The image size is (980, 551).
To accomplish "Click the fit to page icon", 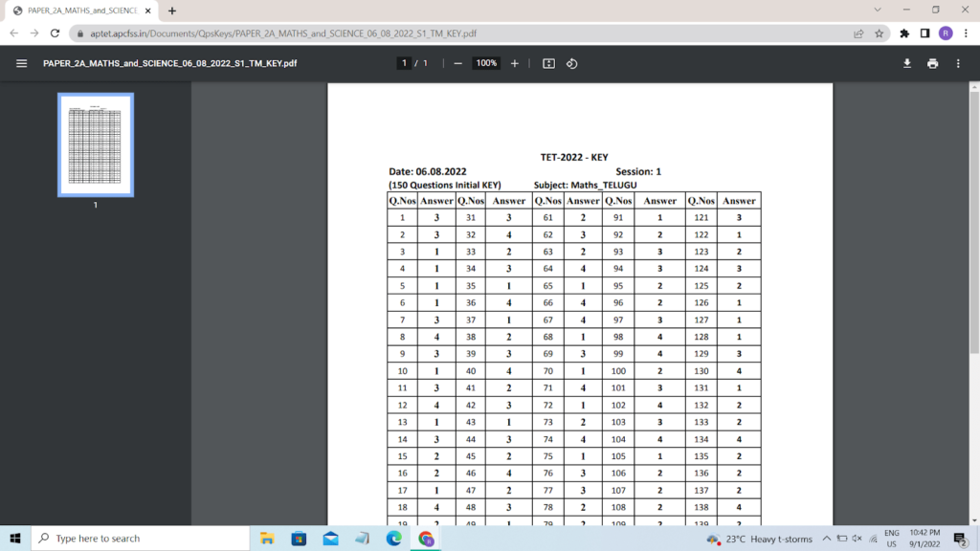I will [548, 63].
